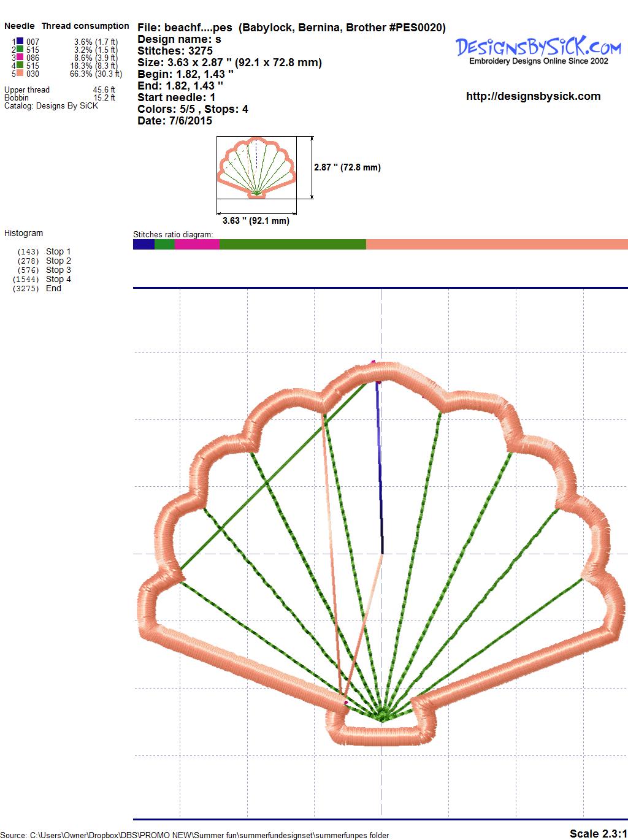Viewport: 628px width, 840px height.
Task: Pick needle 3 magenta swatch 086
Action: 20,58
